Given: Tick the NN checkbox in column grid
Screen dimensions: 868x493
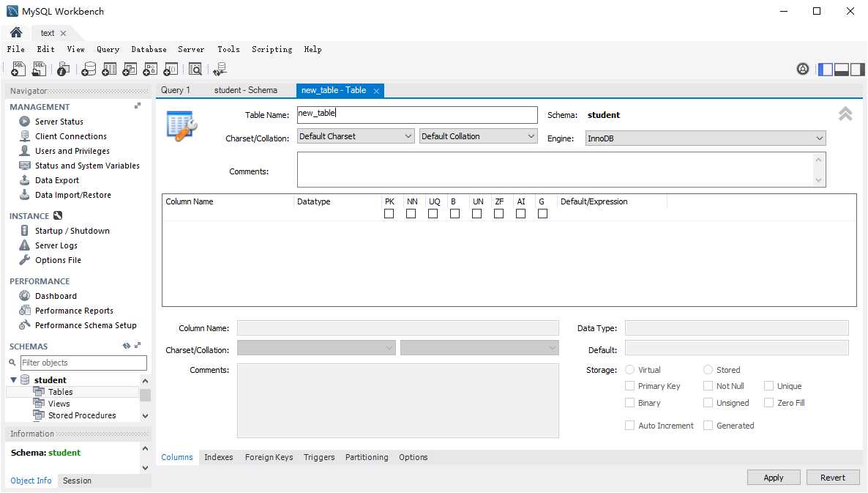Looking at the screenshot, I should click(x=411, y=214).
